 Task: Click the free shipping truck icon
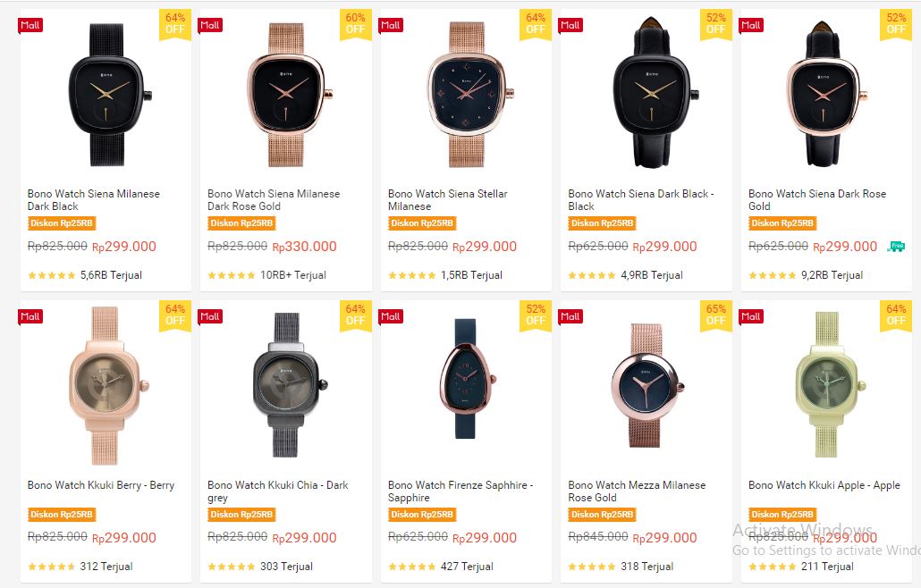pyautogui.click(x=895, y=246)
